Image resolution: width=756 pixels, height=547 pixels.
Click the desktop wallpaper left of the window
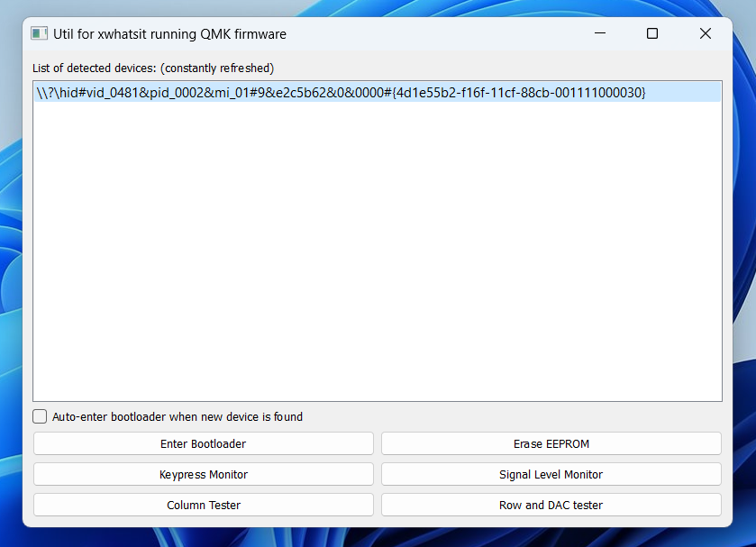10,270
